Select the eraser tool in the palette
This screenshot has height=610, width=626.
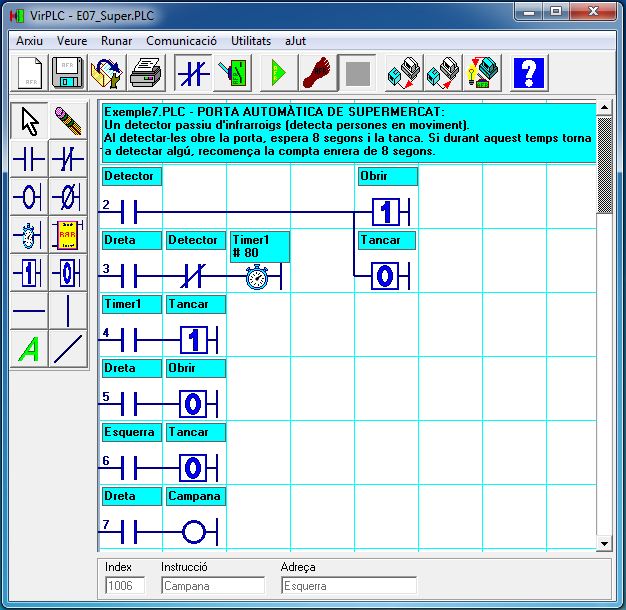coord(67,121)
